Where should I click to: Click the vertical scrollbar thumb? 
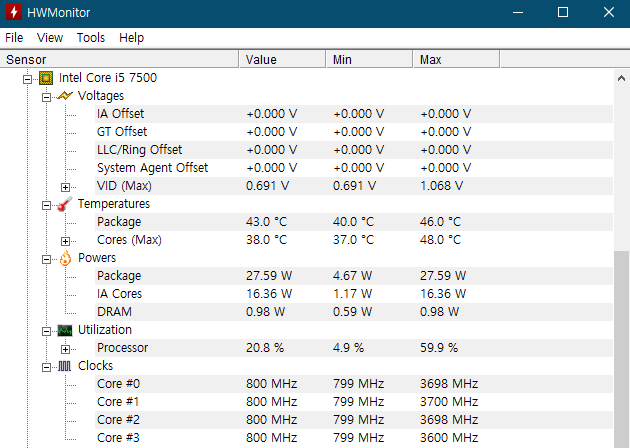click(621, 349)
